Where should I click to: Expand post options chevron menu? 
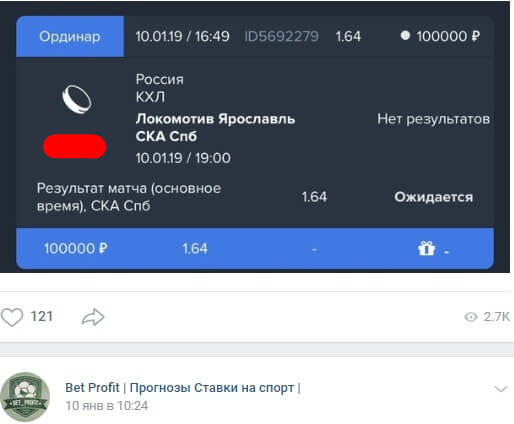501,389
